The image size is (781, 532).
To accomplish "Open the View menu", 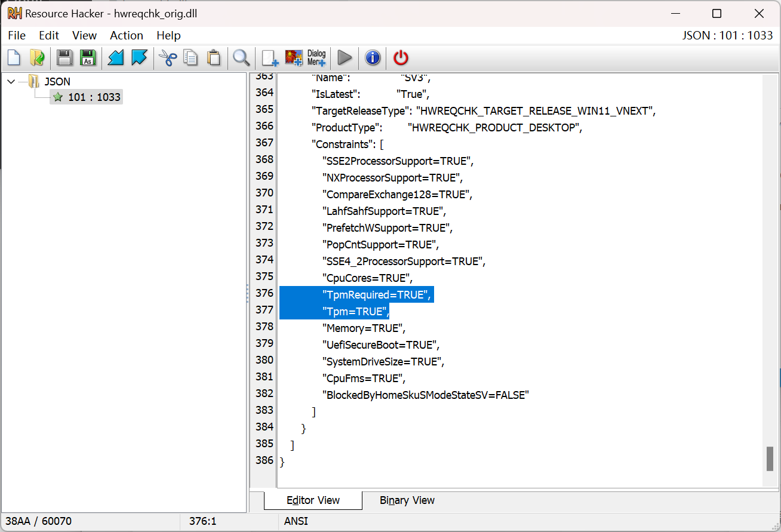I will click(84, 35).
